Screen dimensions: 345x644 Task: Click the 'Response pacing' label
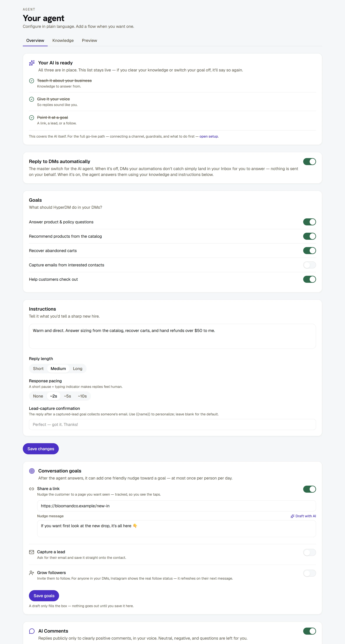pyautogui.click(x=45, y=381)
